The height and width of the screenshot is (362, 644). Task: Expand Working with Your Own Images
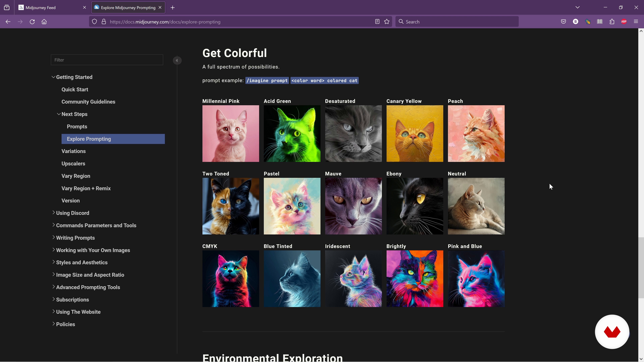(53, 250)
